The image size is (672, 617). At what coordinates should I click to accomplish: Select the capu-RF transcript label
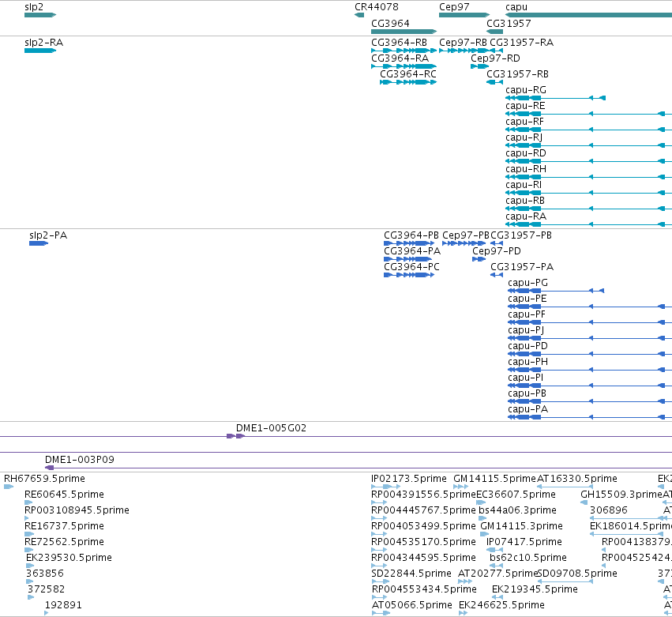pyautogui.click(x=524, y=122)
